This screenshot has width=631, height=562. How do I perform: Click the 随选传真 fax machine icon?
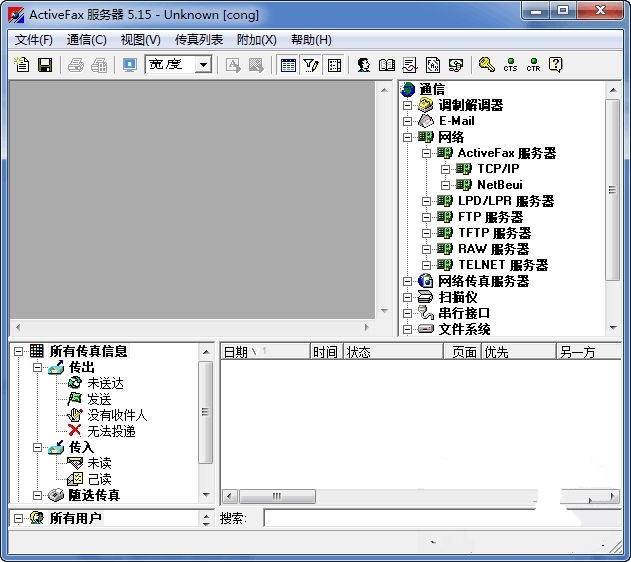coord(56,495)
